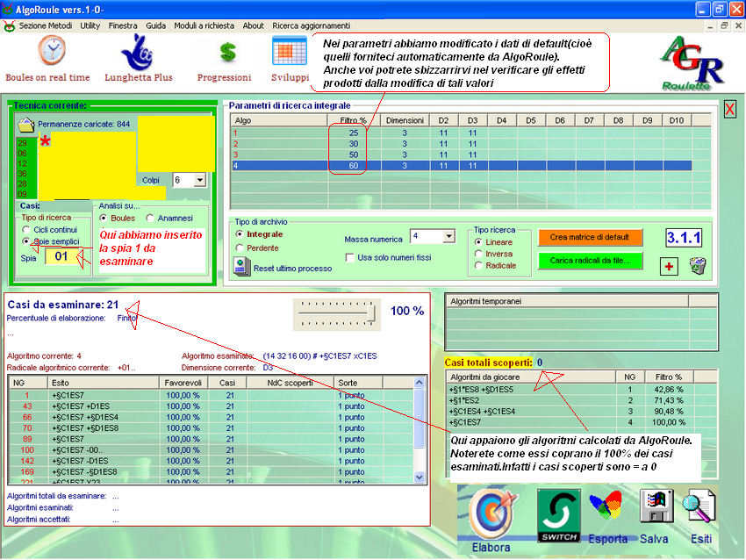The height and width of the screenshot is (560, 746).
Task: Select Spie semplici search type
Action: (26, 241)
